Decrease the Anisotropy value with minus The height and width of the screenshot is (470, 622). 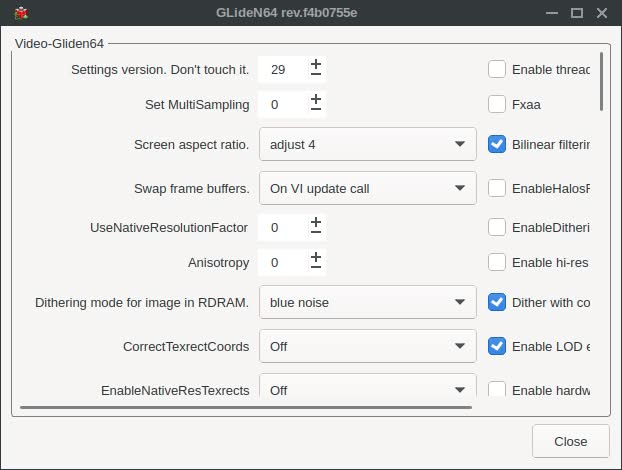(316, 267)
